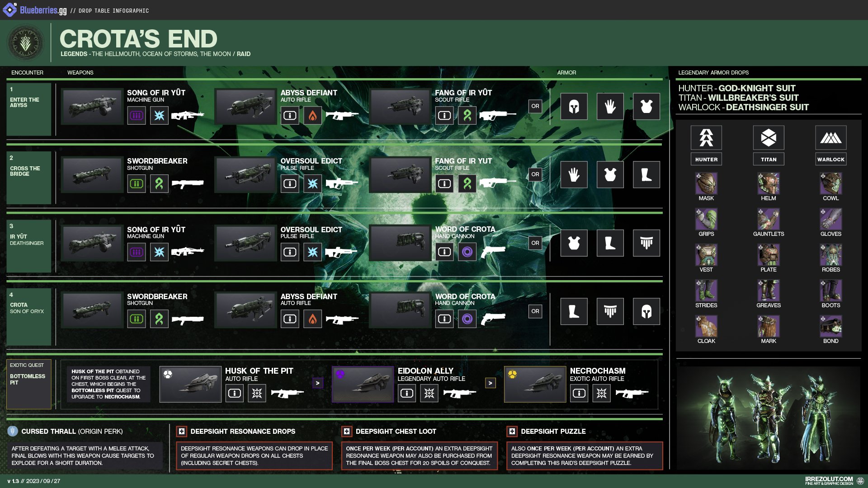Screen dimensions: 868x488
Task: Click the arrow from Eidolon Ally to Necrochasm
Action: tap(490, 382)
